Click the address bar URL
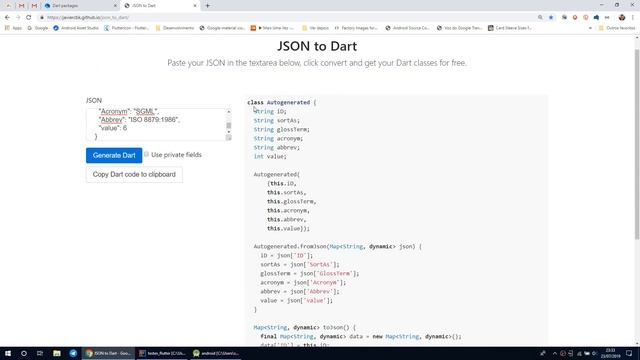Image resolution: width=640 pixels, height=360 pixels. click(x=88, y=18)
